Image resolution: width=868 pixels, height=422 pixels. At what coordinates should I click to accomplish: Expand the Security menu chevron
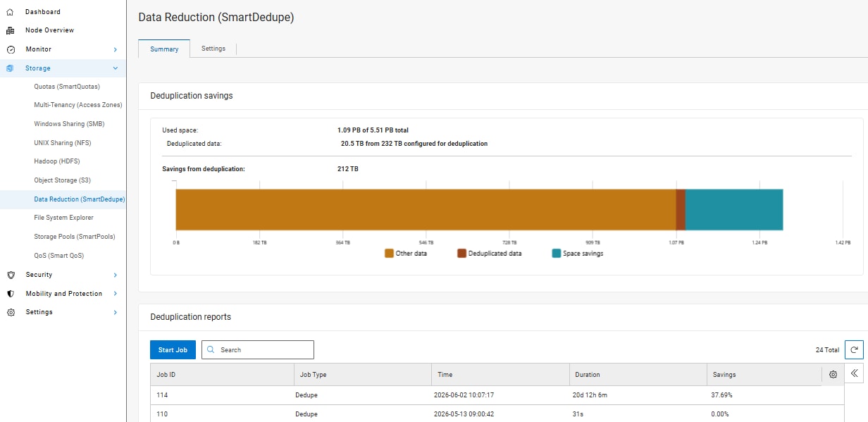pyautogui.click(x=115, y=275)
